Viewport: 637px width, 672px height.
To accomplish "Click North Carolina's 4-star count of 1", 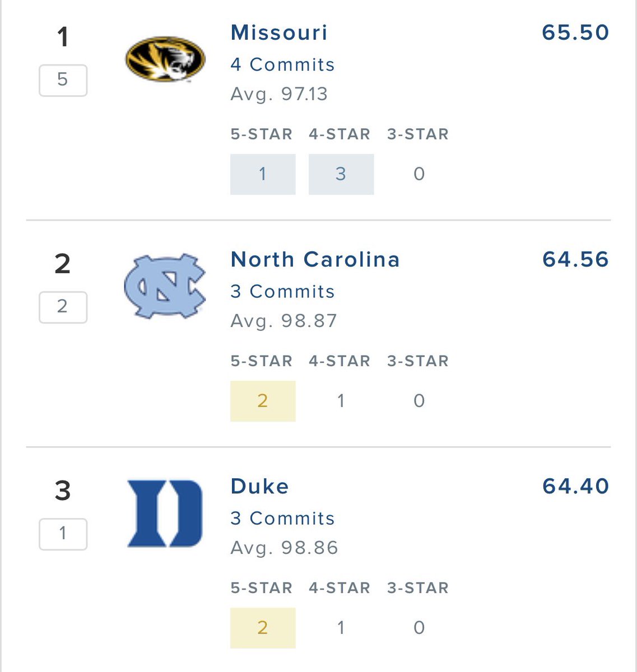I will (341, 401).
